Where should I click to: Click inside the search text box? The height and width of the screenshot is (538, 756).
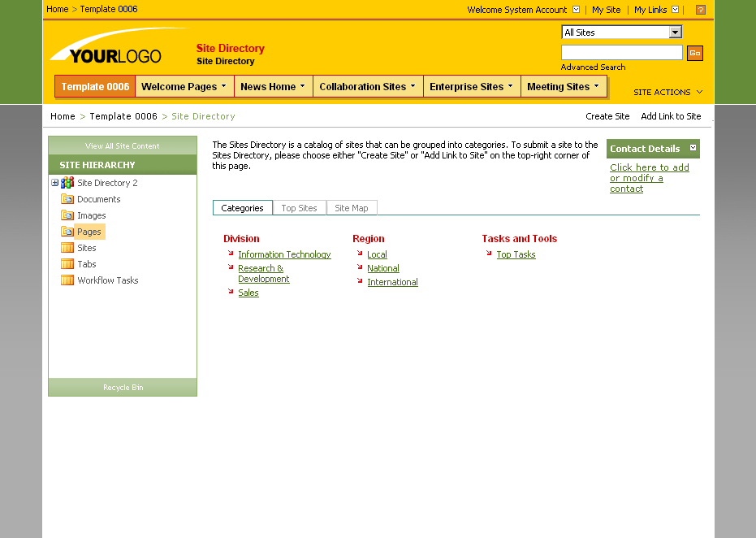pos(621,52)
